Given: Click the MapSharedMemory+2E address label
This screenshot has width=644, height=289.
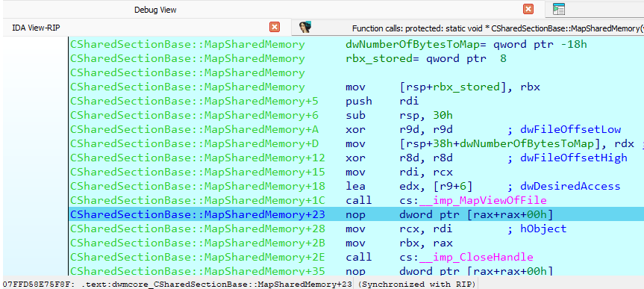Looking at the screenshot, I should coord(198,258).
